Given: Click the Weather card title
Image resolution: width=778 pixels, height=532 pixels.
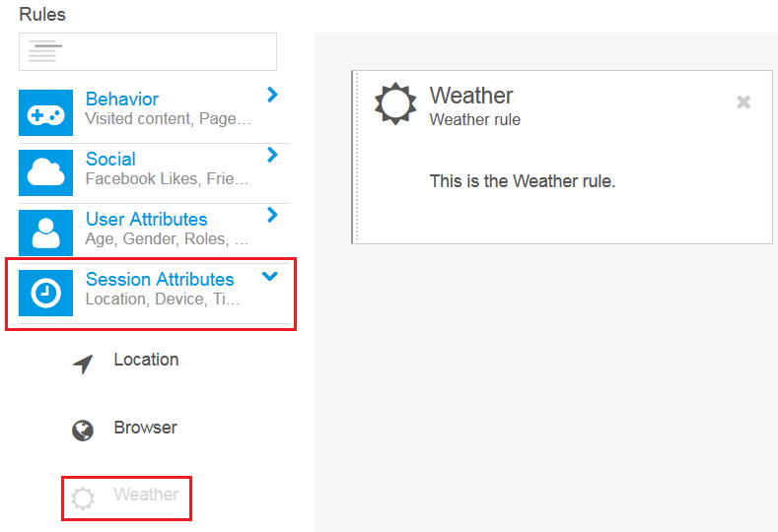Looking at the screenshot, I should (471, 96).
